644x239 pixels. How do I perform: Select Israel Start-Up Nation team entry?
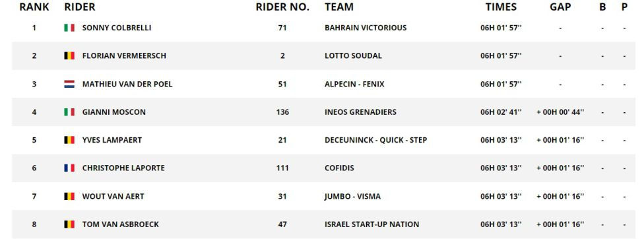pyautogui.click(x=371, y=224)
